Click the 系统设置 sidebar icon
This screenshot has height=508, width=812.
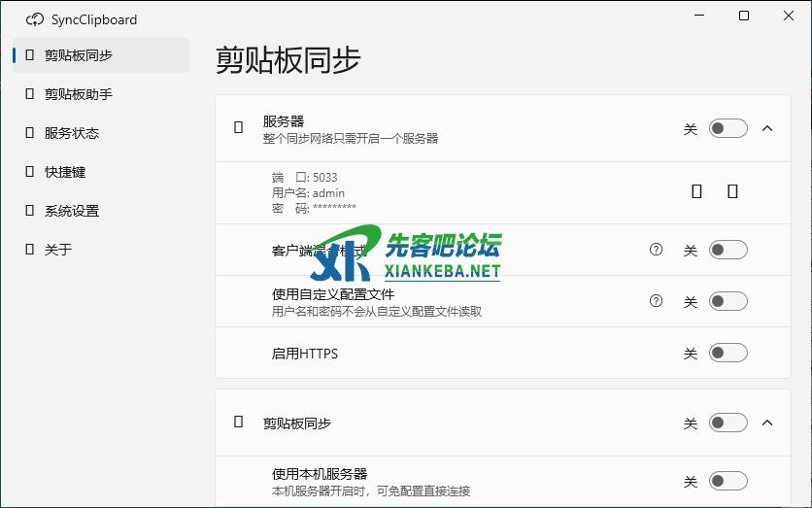pos(30,211)
